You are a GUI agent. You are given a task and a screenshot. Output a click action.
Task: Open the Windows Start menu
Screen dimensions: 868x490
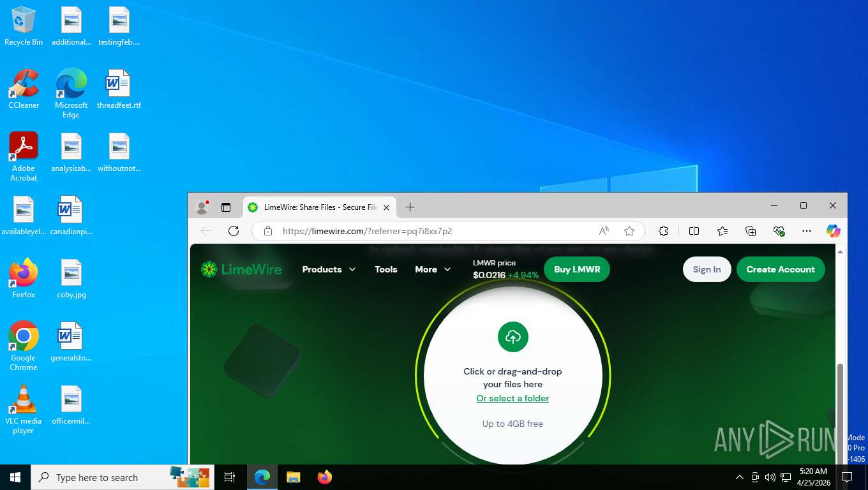[15, 477]
